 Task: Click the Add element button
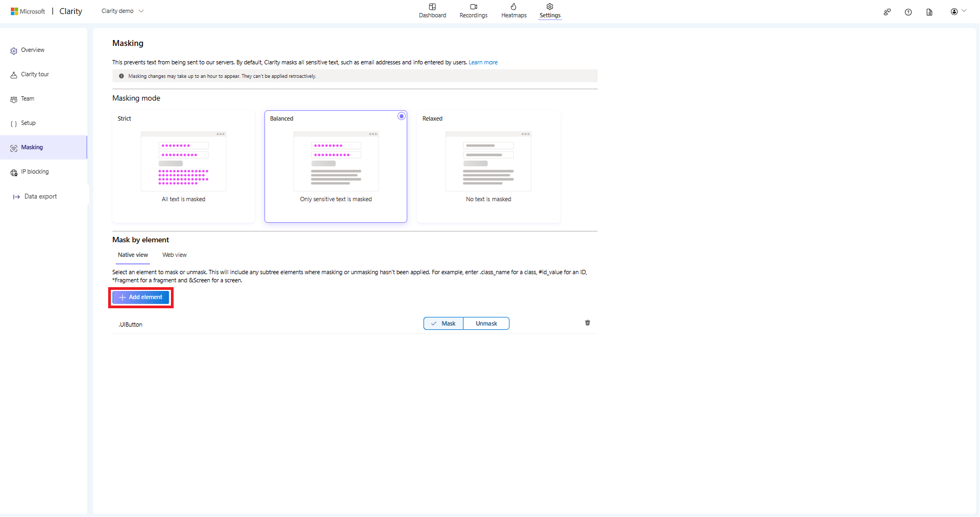tap(141, 297)
